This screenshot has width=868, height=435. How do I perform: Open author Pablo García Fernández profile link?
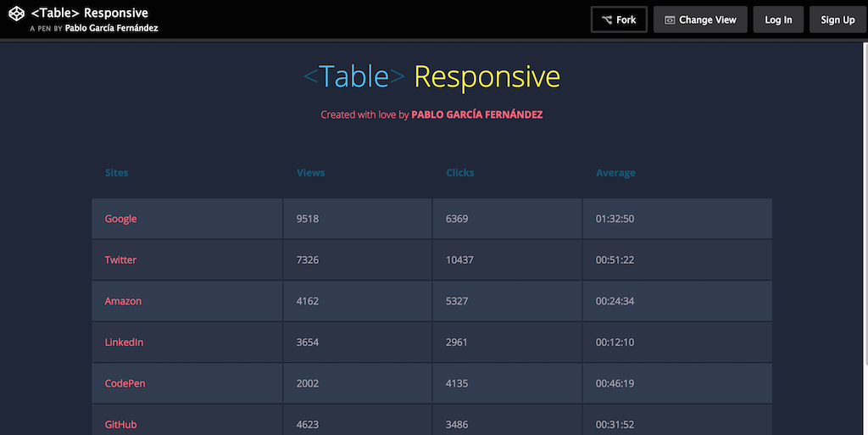tap(111, 28)
